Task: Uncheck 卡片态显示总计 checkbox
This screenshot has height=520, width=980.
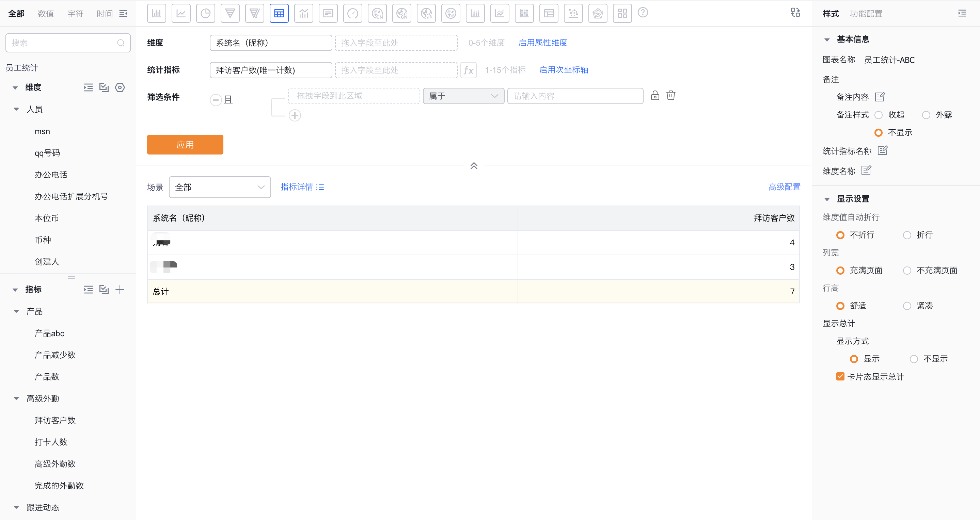Action: 840,377
